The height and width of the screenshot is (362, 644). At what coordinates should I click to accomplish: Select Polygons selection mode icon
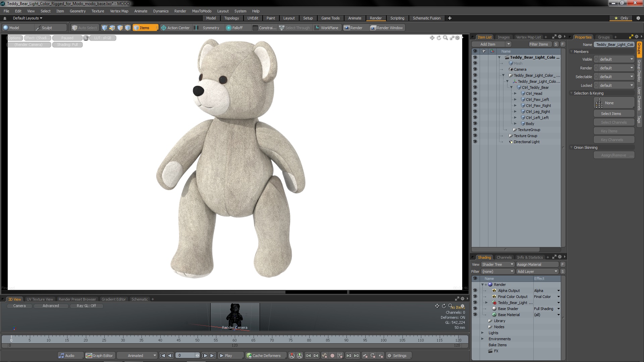click(120, 28)
